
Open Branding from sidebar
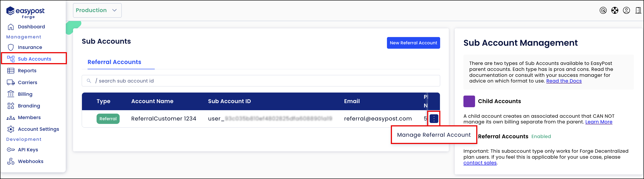coord(29,106)
